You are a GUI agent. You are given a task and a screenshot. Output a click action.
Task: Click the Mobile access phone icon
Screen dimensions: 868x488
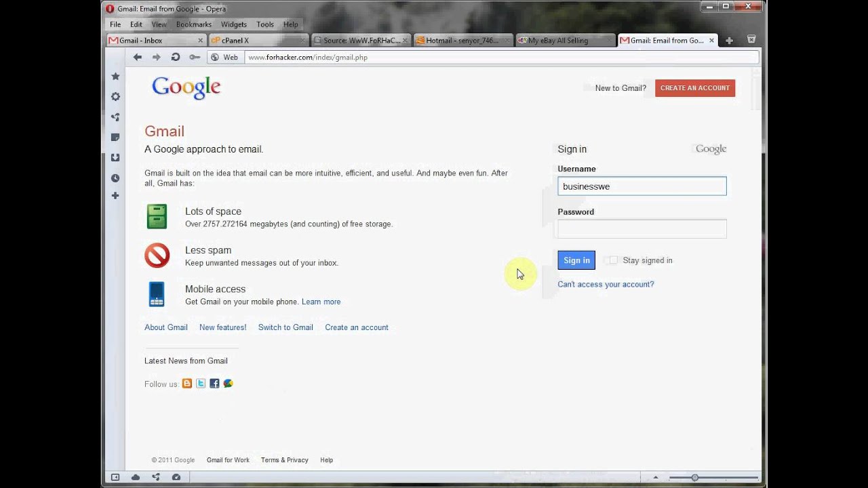(x=157, y=294)
